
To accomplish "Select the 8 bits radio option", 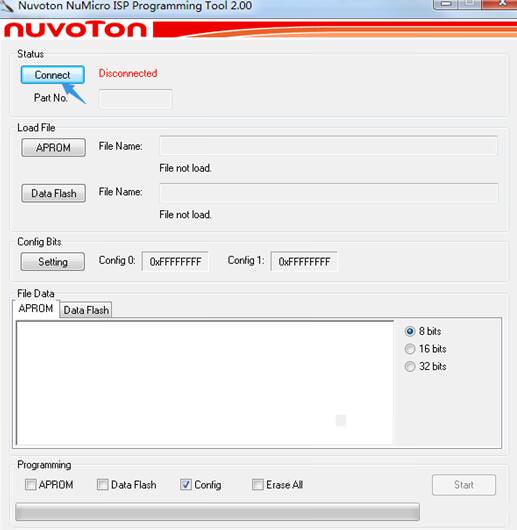I will [410, 331].
